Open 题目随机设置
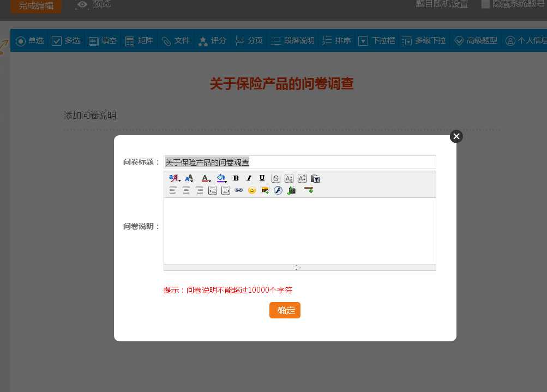This screenshot has height=392, width=547. coord(442,4)
